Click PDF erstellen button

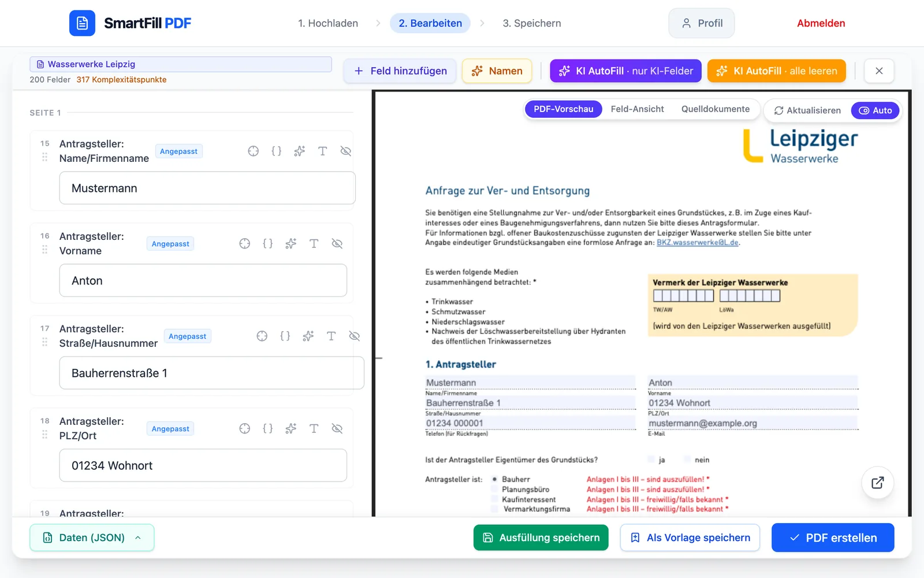click(x=833, y=538)
